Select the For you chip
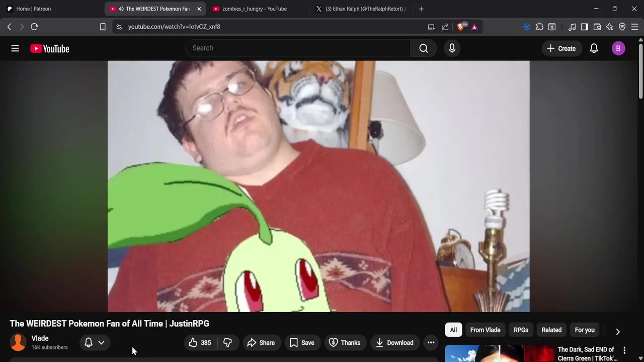Screen dimensions: 644x362 tap(585, 330)
